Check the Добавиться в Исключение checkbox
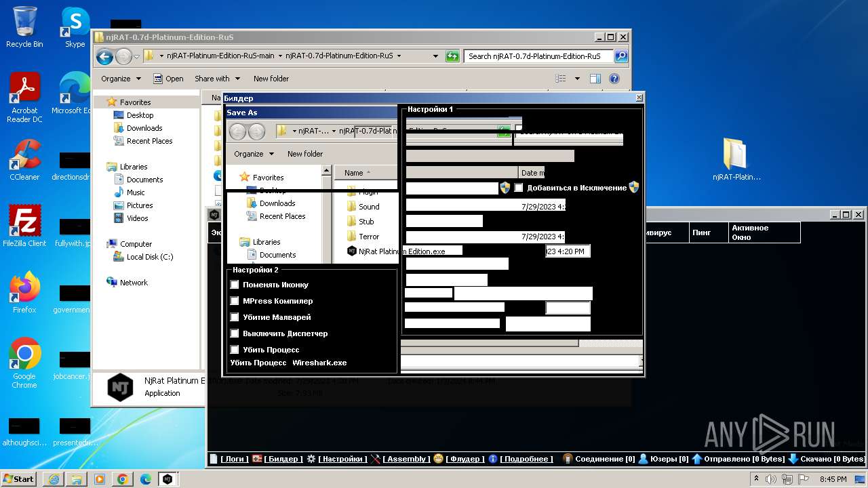Screen dimensions: 868x488 tap(519, 188)
